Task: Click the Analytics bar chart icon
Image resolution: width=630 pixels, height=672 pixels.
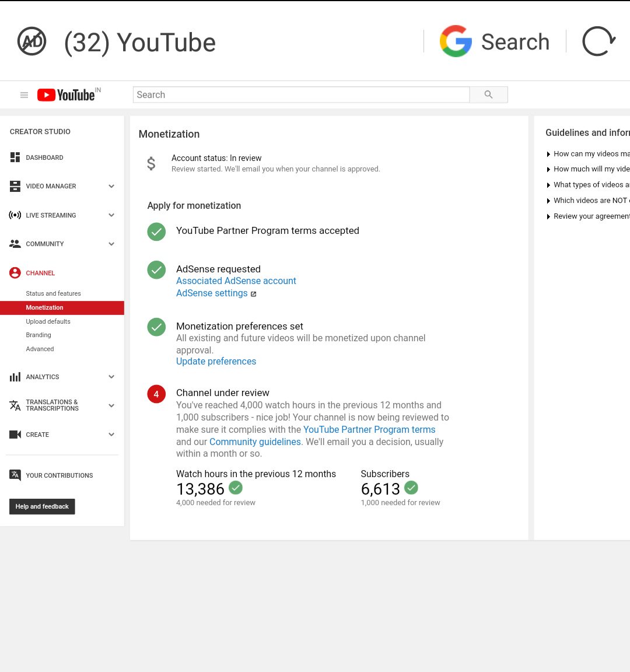Action: pos(15,377)
